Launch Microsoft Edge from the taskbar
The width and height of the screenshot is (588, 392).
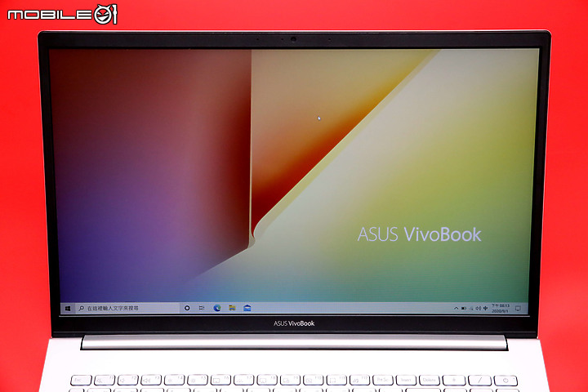(x=217, y=308)
